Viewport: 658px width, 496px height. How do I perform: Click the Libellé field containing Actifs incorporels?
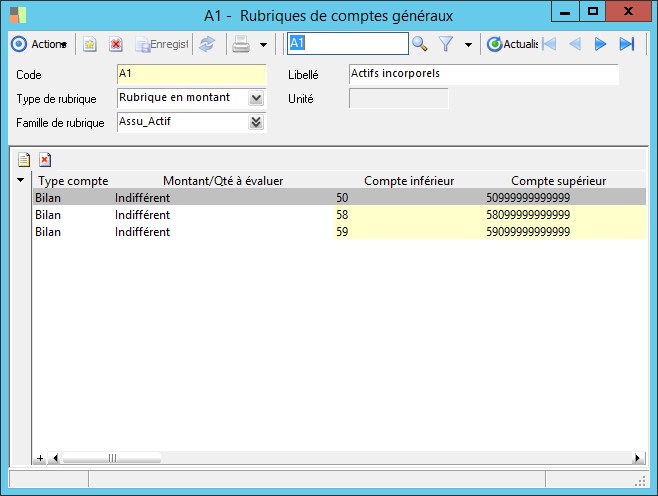point(483,74)
